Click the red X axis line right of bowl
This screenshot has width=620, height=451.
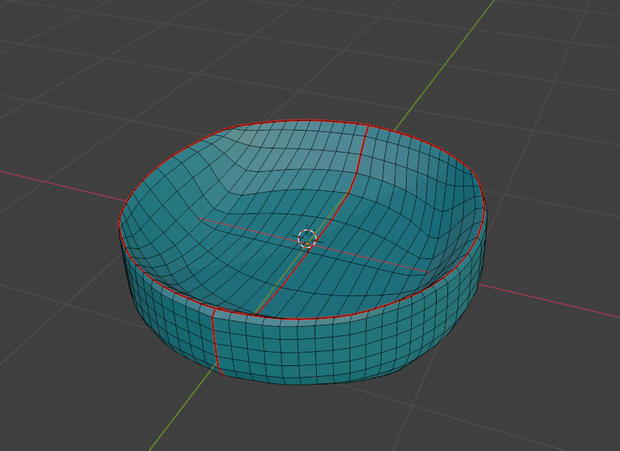click(x=550, y=301)
